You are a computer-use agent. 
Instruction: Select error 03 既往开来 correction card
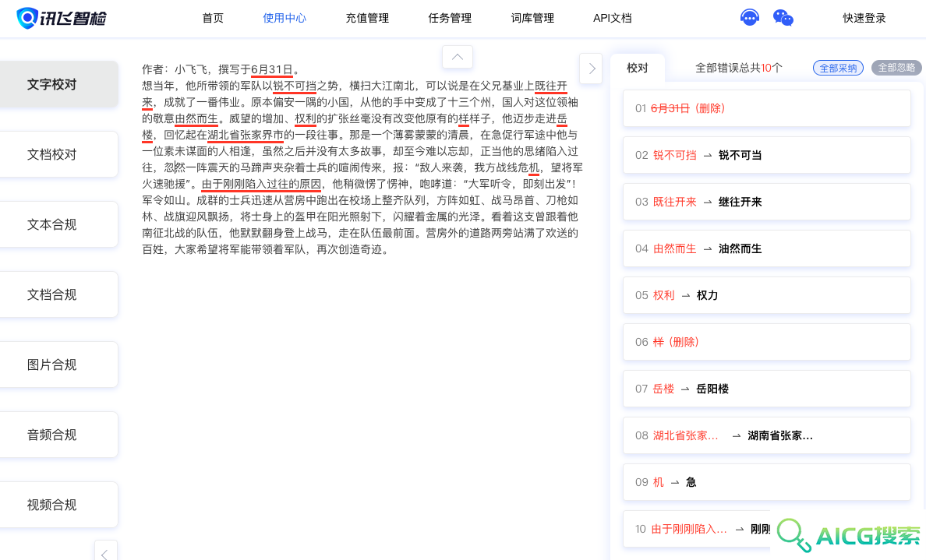[766, 202]
